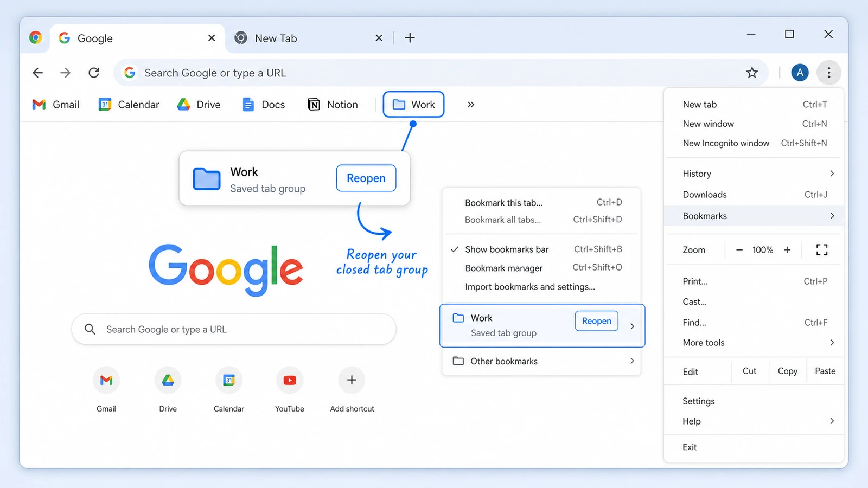Click the forward navigation arrow

[66, 73]
